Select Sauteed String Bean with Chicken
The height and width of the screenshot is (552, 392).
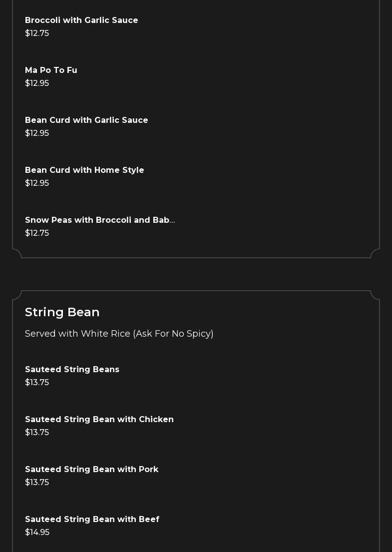point(99,419)
